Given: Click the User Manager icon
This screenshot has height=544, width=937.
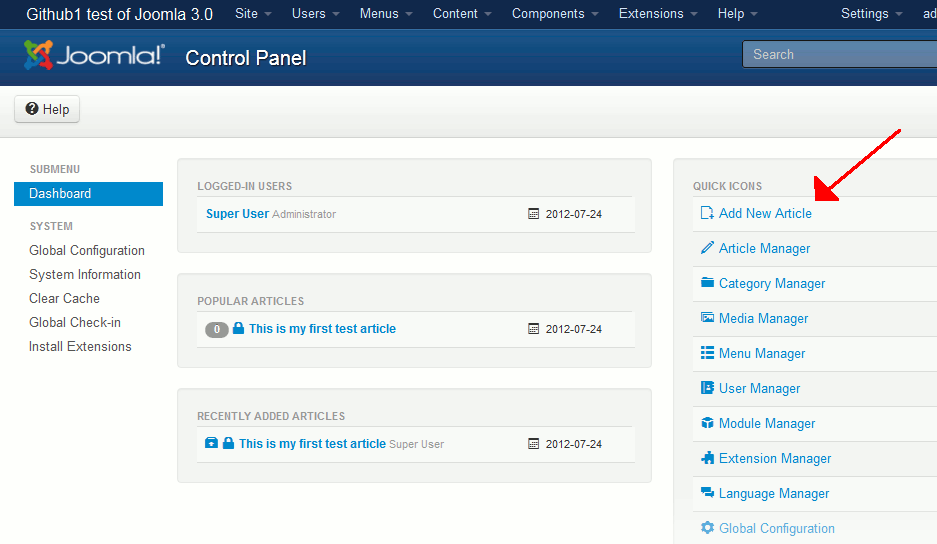Looking at the screenshot, I should [x=708, y=388].
